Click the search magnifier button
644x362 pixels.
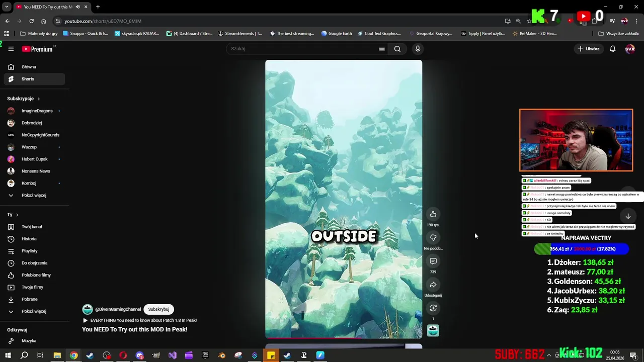pos(397,49)
